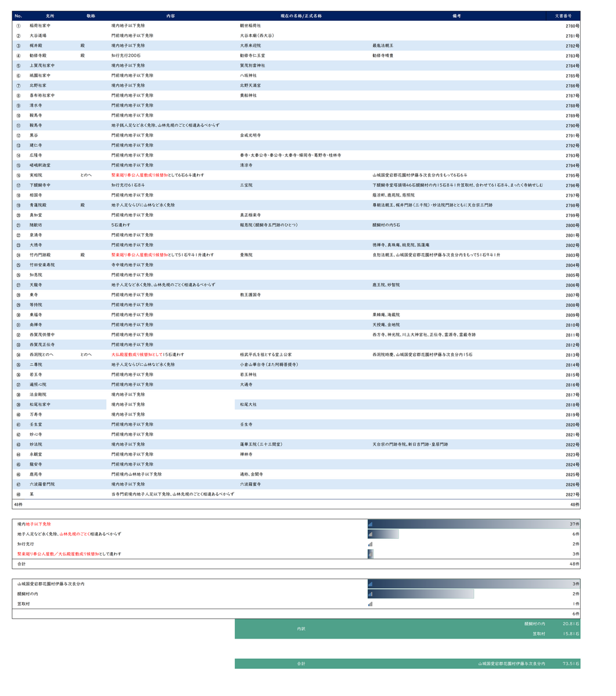The width and height of the screenshot is (616, 696).
Task: Select the cell 賀茂別雷神社
Action: click(x=252, y=66)
